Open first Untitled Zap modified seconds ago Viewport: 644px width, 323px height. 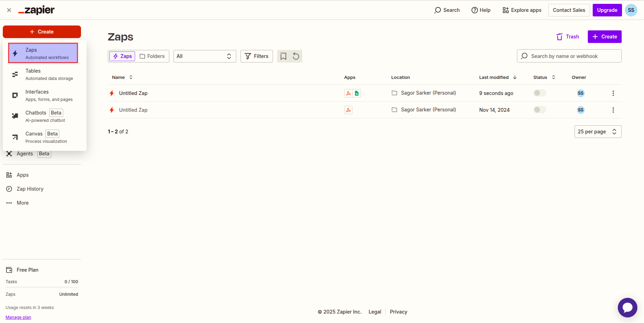[133, 93]
